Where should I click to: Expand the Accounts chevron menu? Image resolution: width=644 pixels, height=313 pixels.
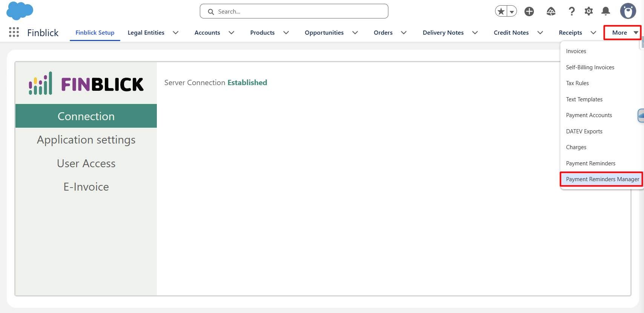coord(232,33)
